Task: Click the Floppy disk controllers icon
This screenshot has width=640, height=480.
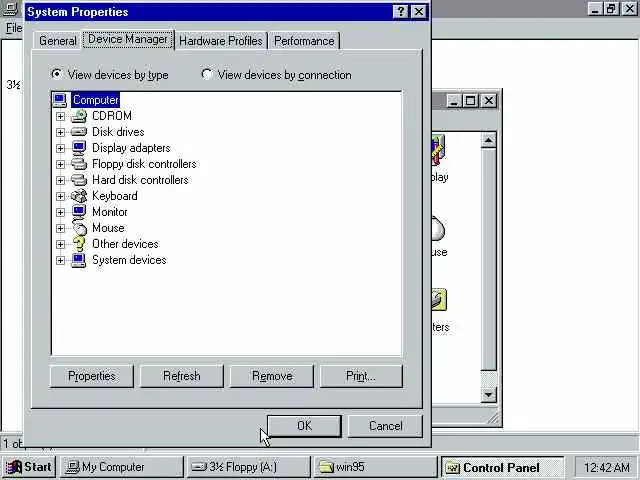Action: click(79, 164)
